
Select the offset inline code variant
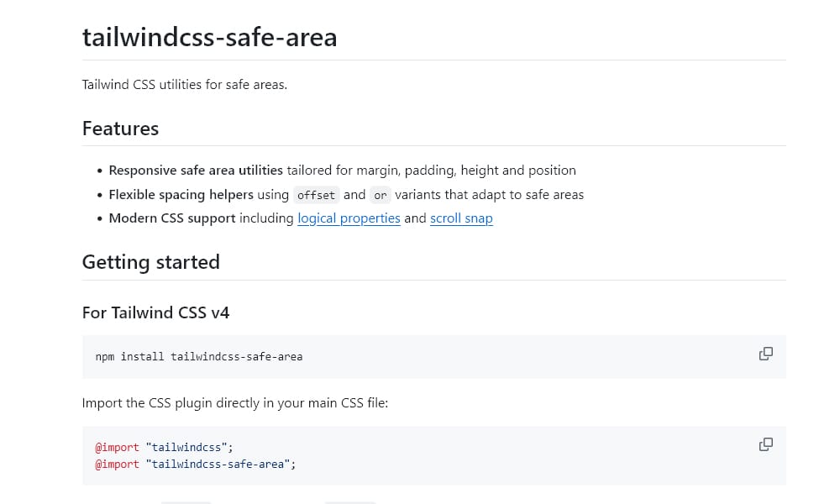tap(316, 195)
